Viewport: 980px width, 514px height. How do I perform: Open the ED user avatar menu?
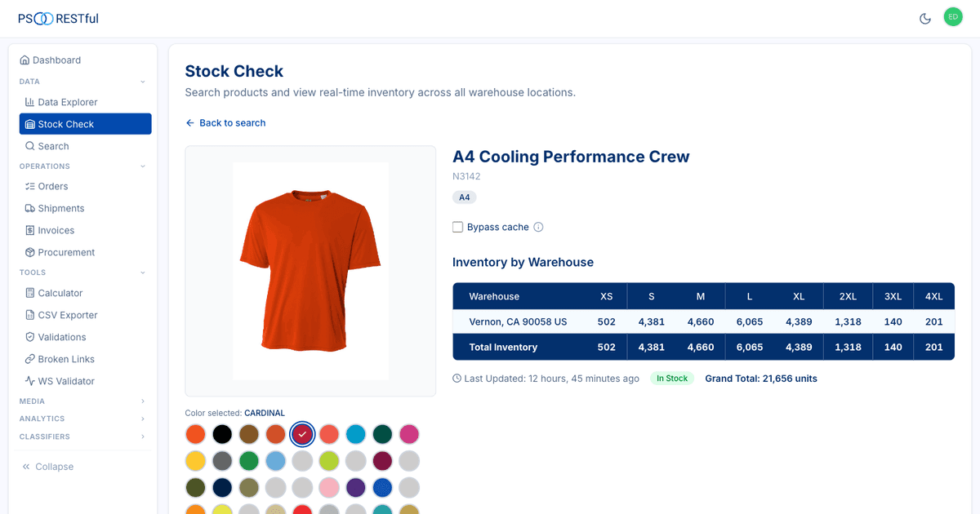tap(953, 16)
